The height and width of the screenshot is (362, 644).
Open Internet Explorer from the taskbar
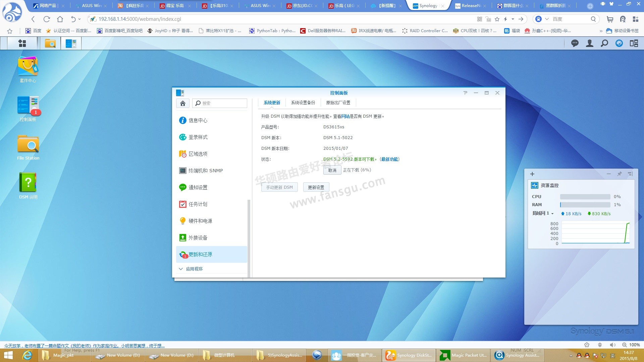tap(27, 355)
